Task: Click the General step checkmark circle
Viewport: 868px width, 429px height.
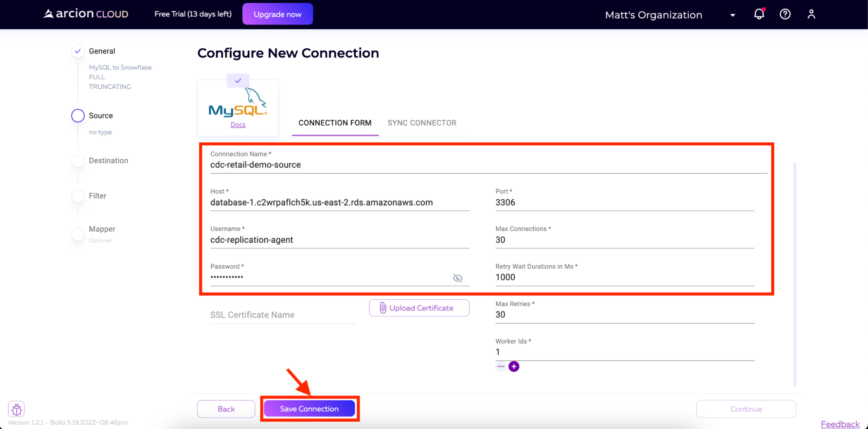Action: coord(78,51)
